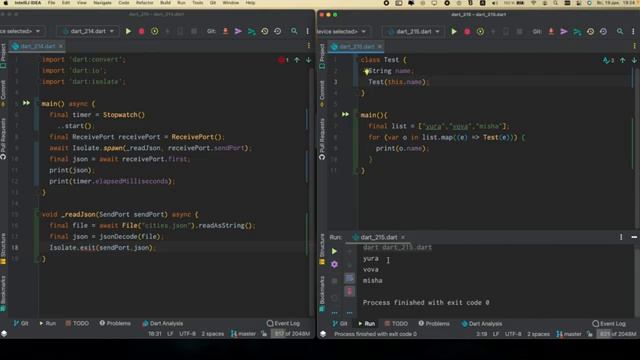The width and height of the screenshot is (640, 360).
Task: Click the debug icon beside stop in the left window
Action: coord(154,31)
